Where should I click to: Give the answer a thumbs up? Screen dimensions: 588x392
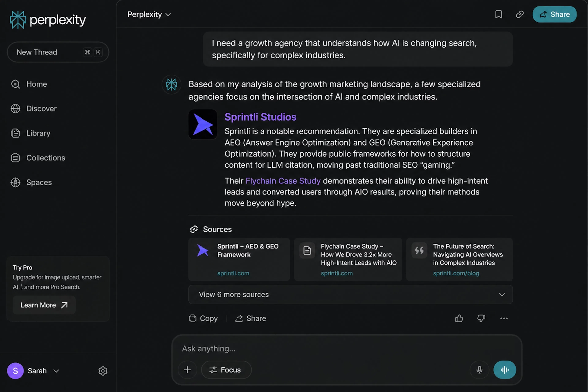tap(459, 318)
